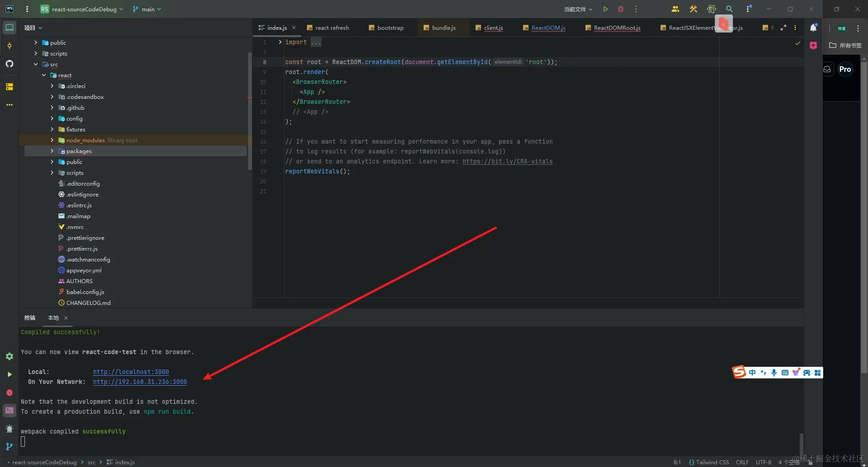Open the GitHub tool window icon
This screenshot has height=467, width=868.
[x=9, y=64]
